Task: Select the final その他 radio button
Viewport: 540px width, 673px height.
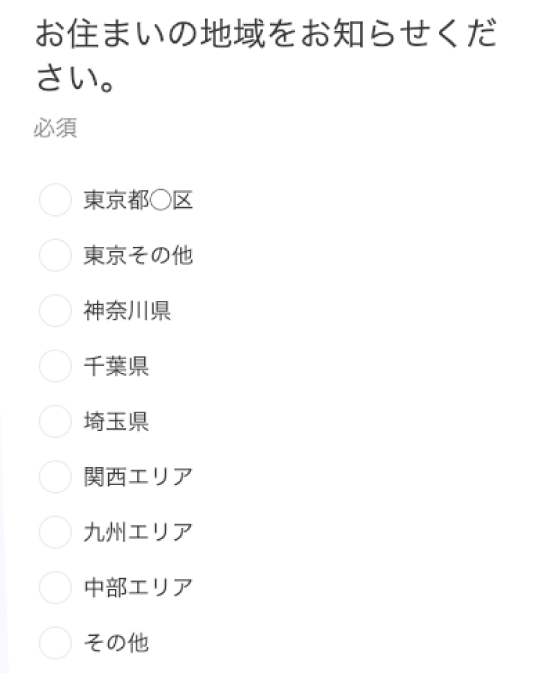Action: coord(55,643)
